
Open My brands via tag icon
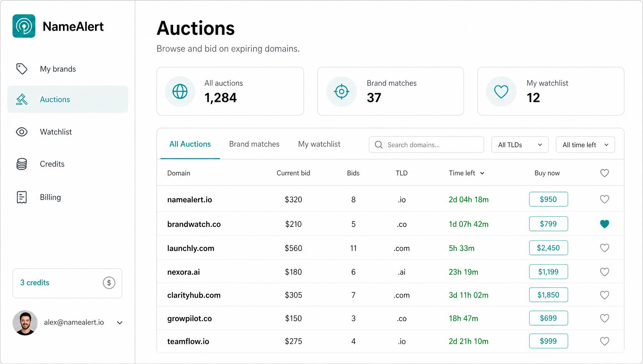click(22, 69)
